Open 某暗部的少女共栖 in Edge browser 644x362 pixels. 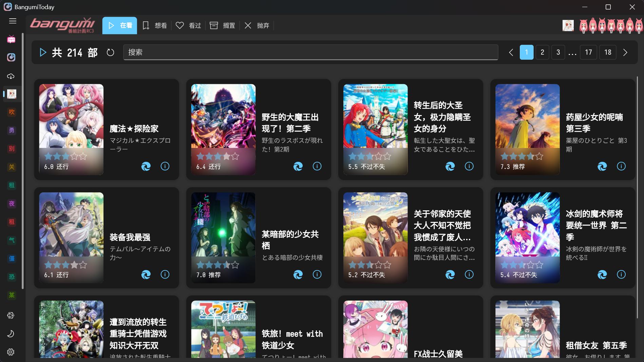pos(298,274)
